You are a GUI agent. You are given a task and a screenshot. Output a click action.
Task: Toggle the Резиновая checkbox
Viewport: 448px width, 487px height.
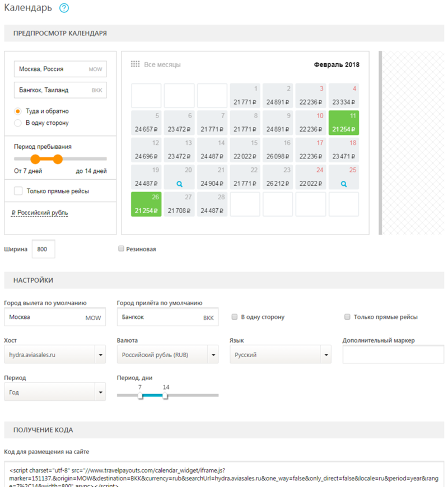click(x=121, y=249)
